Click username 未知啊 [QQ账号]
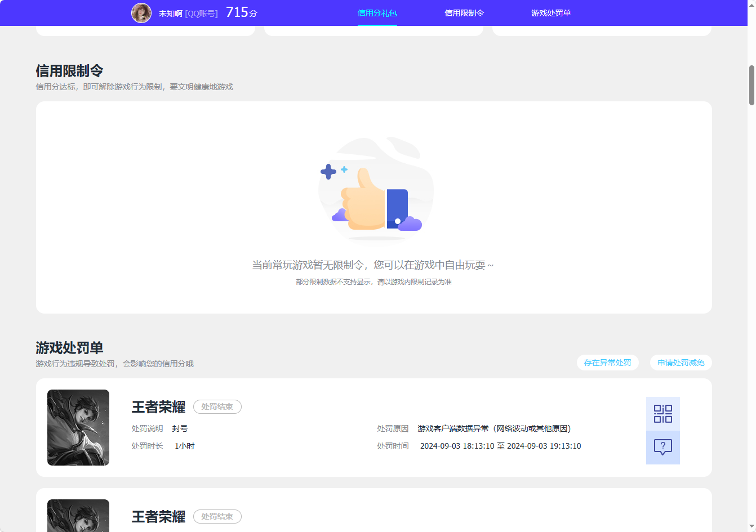The height and width of the screenshot is (532, 756). click(x=188, y=14)
